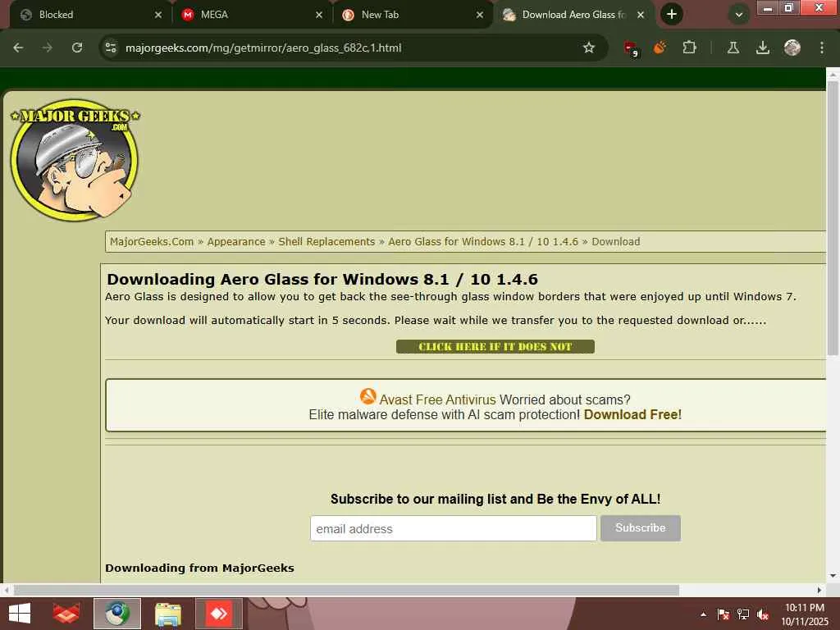
Task: Click the address bar URL
Action: coord(263,48)
